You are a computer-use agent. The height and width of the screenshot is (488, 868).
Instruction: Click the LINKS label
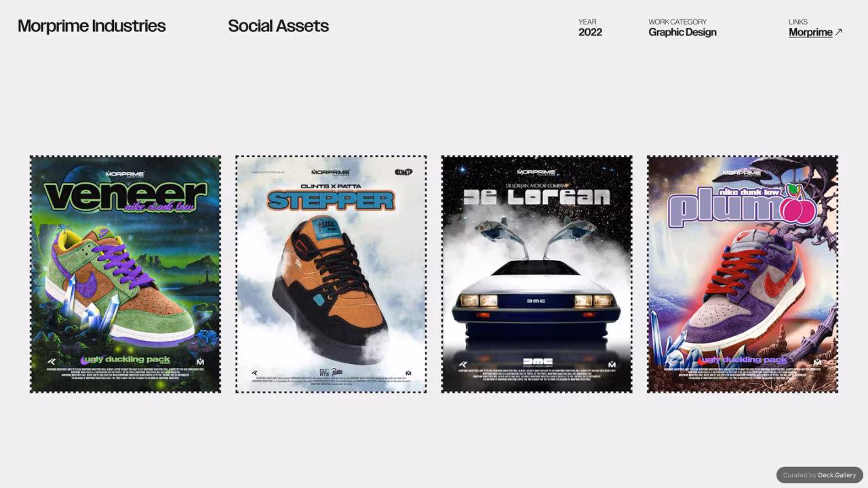pos(798,22)
